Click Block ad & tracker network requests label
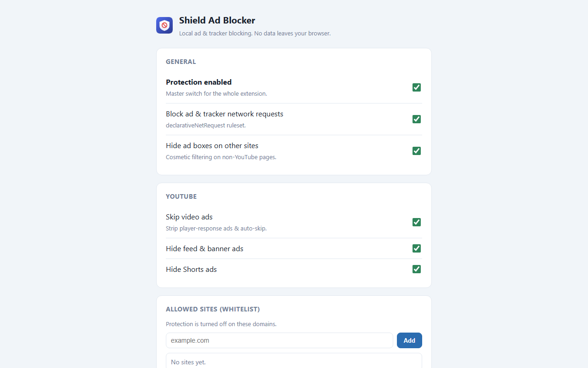Image resolution: width=588 pixels, height=368 pixels. 225,114
